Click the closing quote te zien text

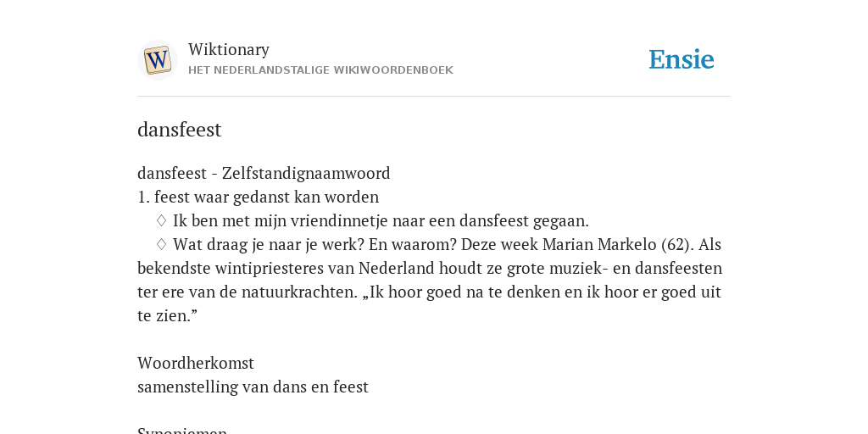pos(167,316)
